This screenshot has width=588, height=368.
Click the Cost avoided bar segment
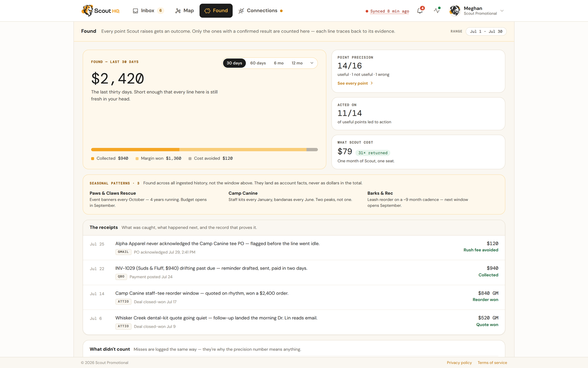pos(312,149)
